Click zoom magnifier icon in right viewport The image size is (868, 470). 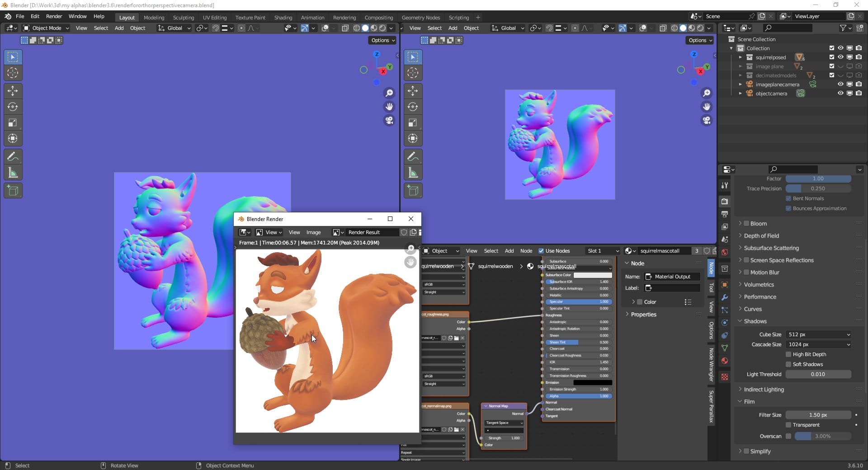(706, 93)
